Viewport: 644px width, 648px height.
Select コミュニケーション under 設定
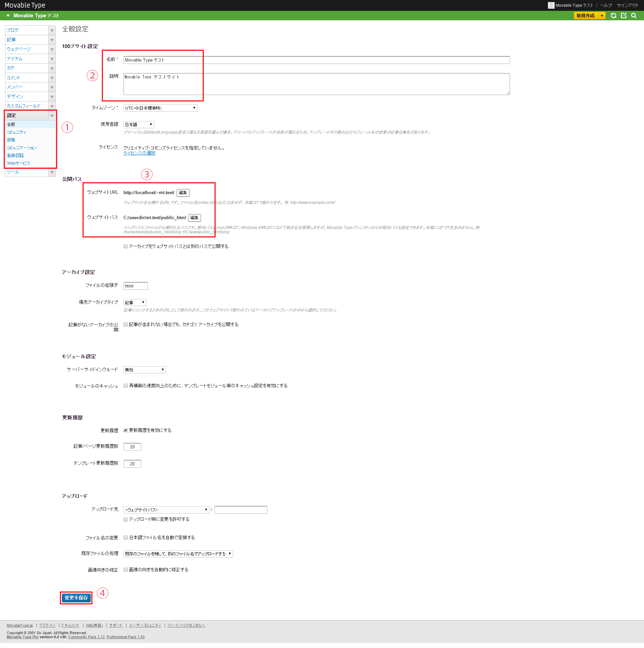click(x=30, y=148)
